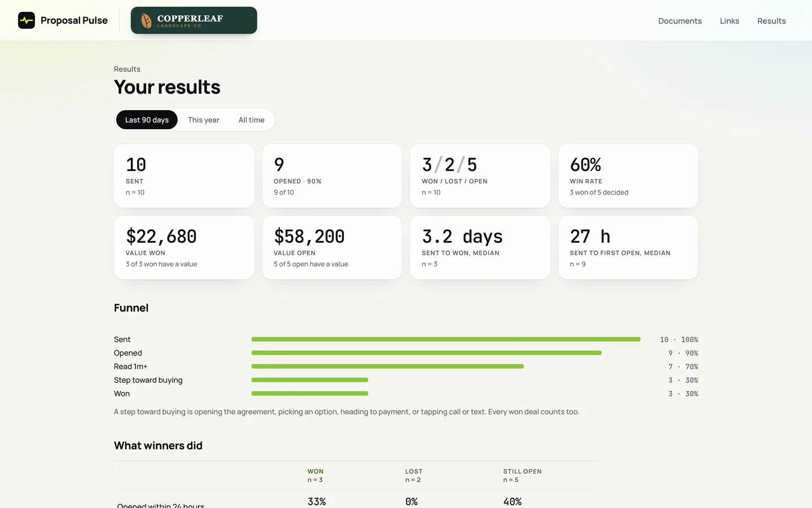Screen dimensions: 812x508
Task: Click the 'Opened' funnel row label
Action: 128,353
